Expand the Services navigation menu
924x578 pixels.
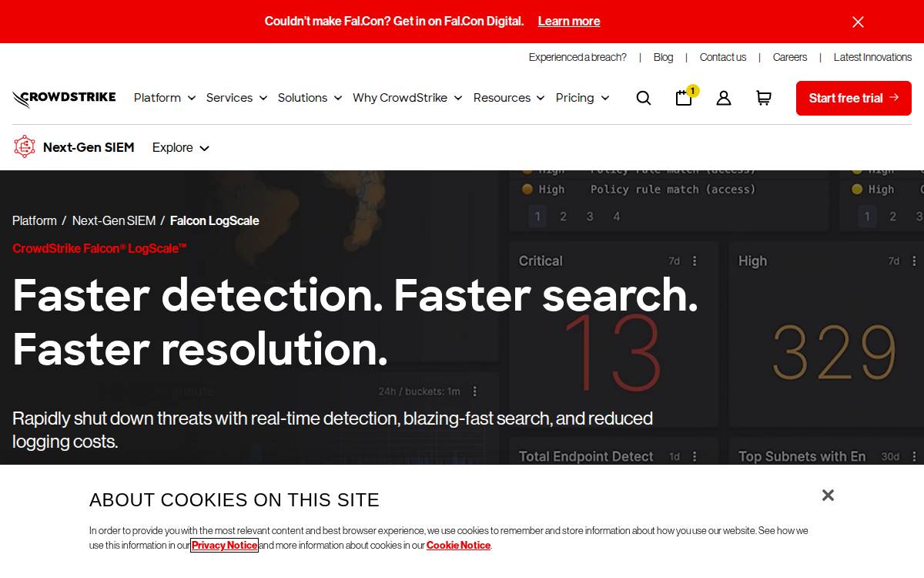click(236, 98)
